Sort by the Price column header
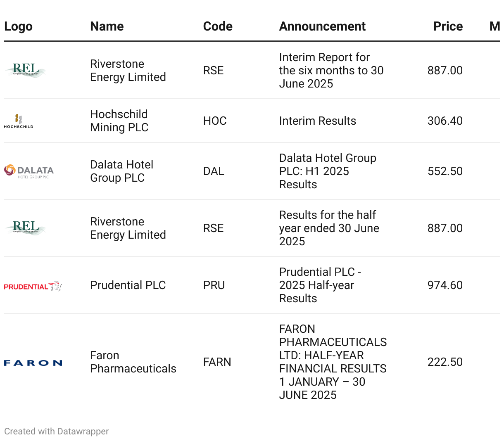The image size is (504, 441). point(448,26)
